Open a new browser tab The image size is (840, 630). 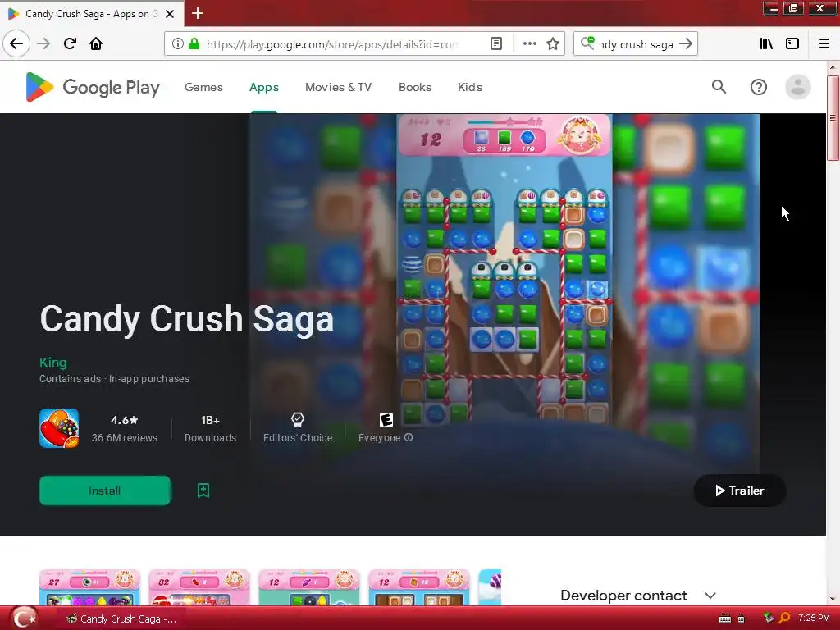click(x=198, y=13)
